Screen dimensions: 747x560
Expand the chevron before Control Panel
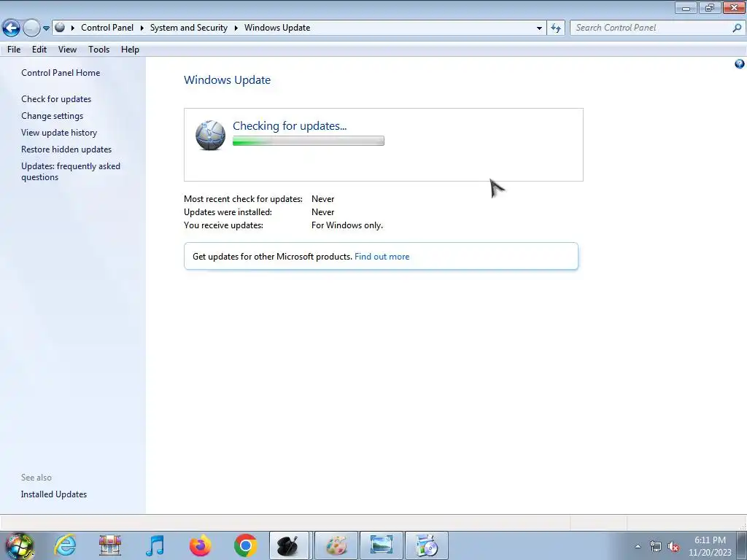(72, 28)
